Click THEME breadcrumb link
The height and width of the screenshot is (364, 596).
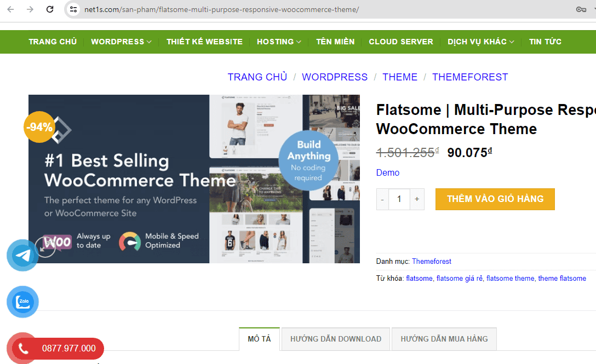click(400, 77)
